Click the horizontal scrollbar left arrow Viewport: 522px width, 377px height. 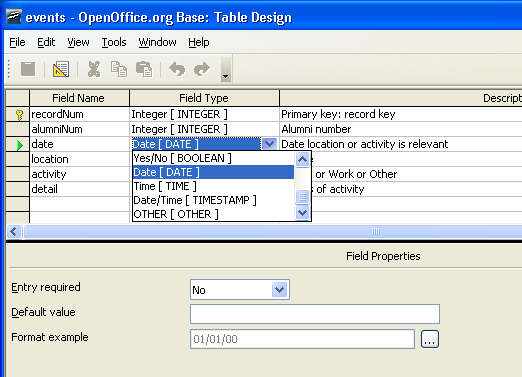click(14, 231)
